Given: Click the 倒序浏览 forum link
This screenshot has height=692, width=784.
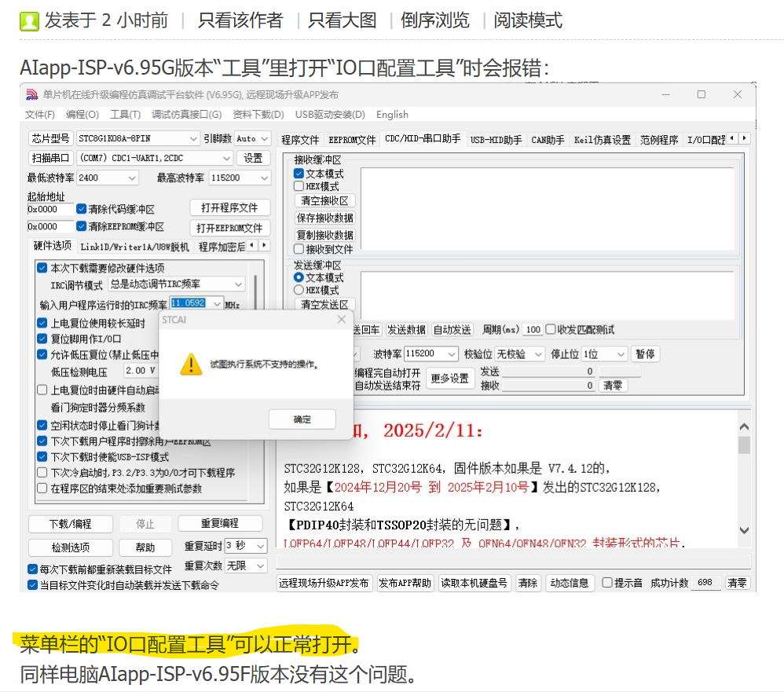Looking at the screenshot, I should [435, 20].
